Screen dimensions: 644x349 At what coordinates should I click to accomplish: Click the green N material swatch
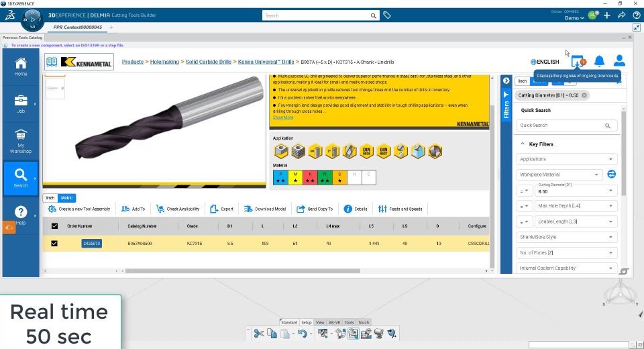(x=325, y=178)
